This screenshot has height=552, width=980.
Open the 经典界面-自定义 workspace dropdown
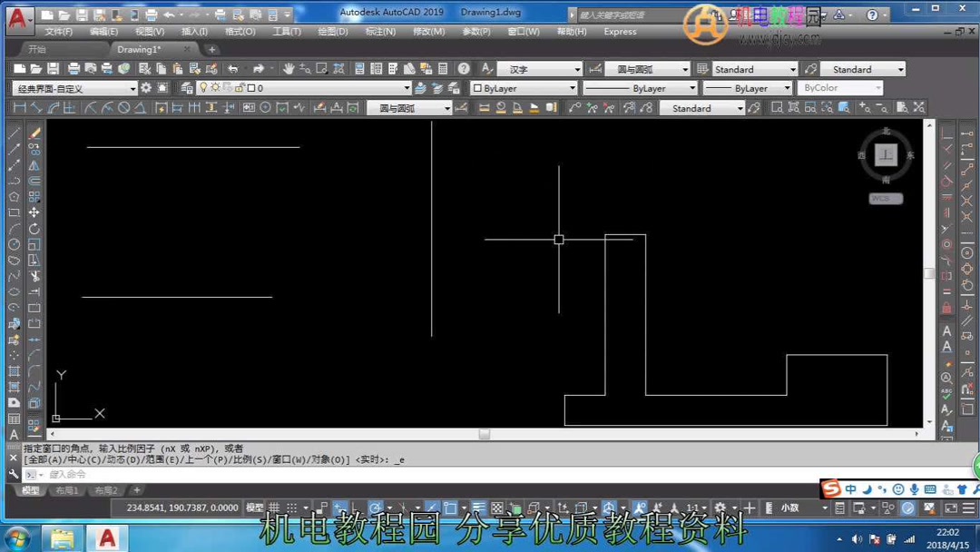tap(133, 87)
